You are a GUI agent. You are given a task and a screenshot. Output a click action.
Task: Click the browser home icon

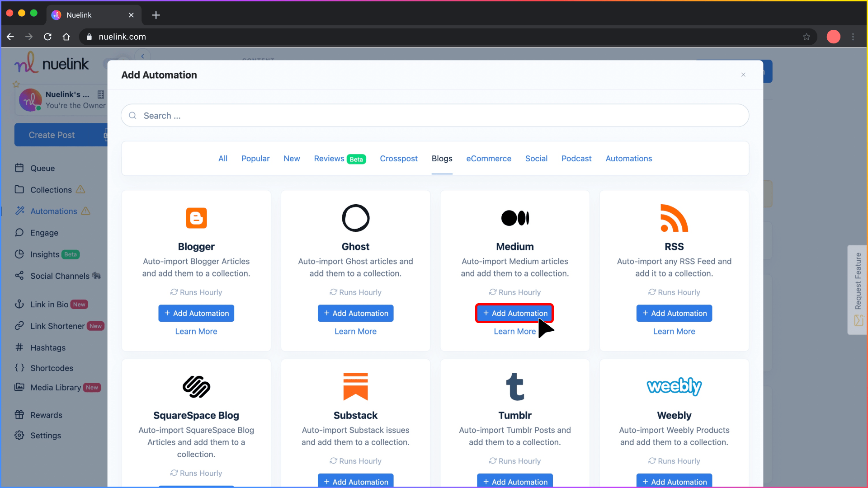click(x=66, y=37)
